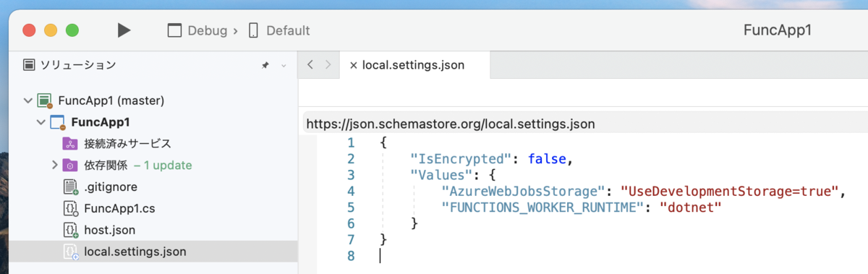The image size is (868, 274).
Task: Click the 接続済みサービス folder icon
Action: [x=70, y=144]
